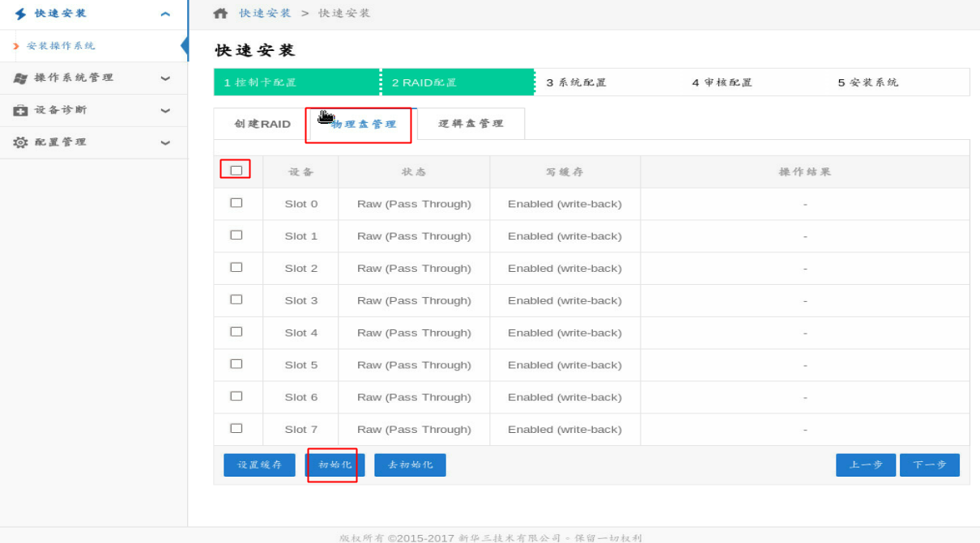The height and width of the screenshot is (543, 980).
Task: Switch to the 创建RAID tab
Action: (262, 124)
